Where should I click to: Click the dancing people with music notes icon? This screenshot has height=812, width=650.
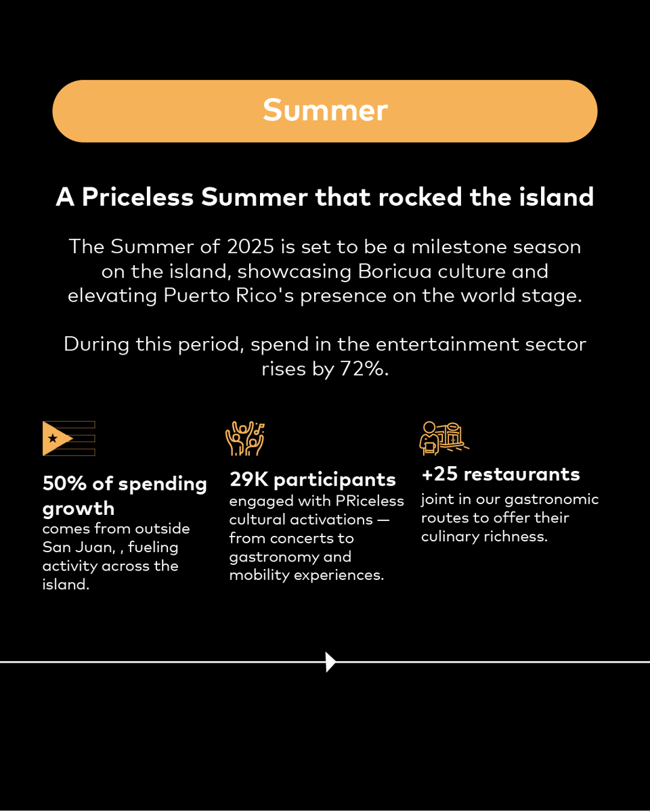point(244,438)
